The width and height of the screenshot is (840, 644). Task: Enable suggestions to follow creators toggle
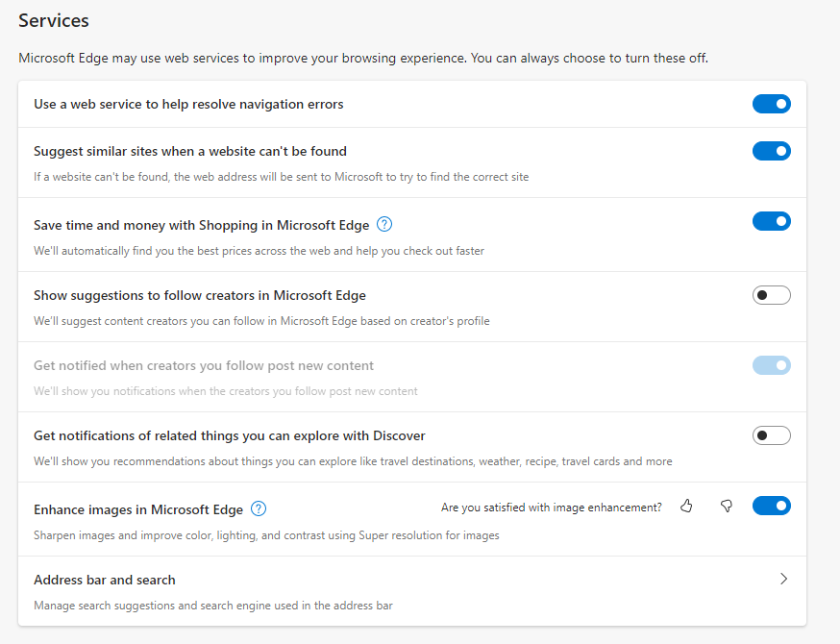coord(772,295)
